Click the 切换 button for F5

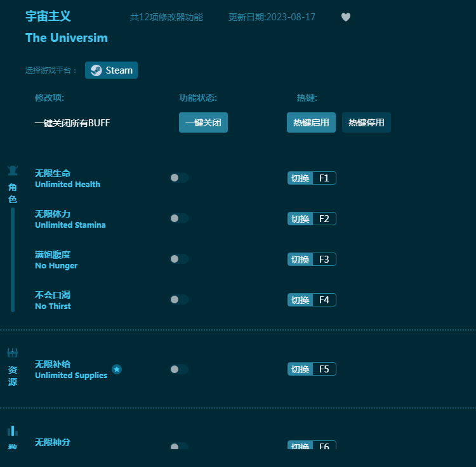(x=300, y=369)
